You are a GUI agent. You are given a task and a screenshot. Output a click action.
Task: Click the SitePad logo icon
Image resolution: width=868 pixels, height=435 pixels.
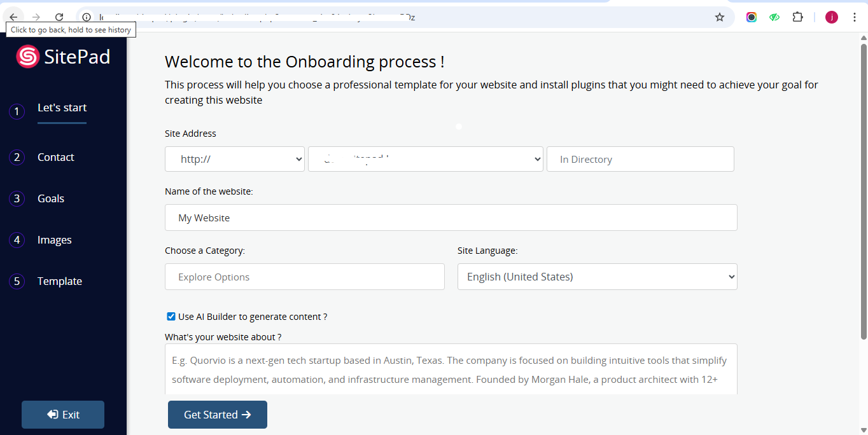click(x=27, y=57)
